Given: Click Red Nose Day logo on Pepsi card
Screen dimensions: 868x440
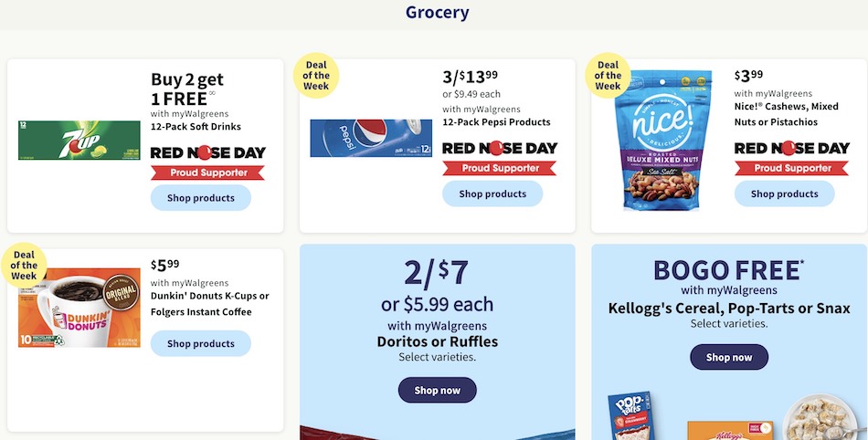Looking at the screenshot, I should tap(500, 148).
